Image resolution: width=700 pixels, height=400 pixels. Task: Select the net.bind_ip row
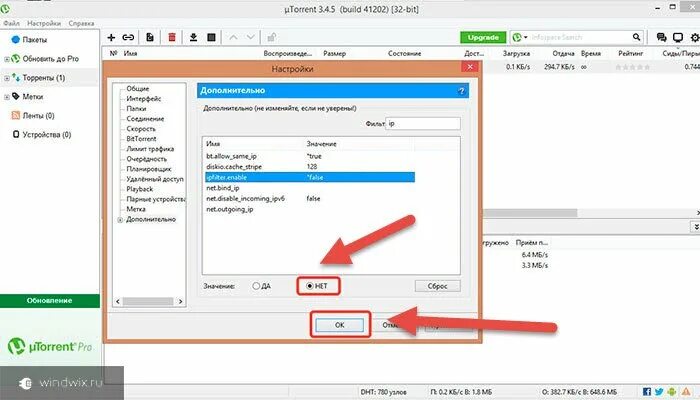pos(310,188)
